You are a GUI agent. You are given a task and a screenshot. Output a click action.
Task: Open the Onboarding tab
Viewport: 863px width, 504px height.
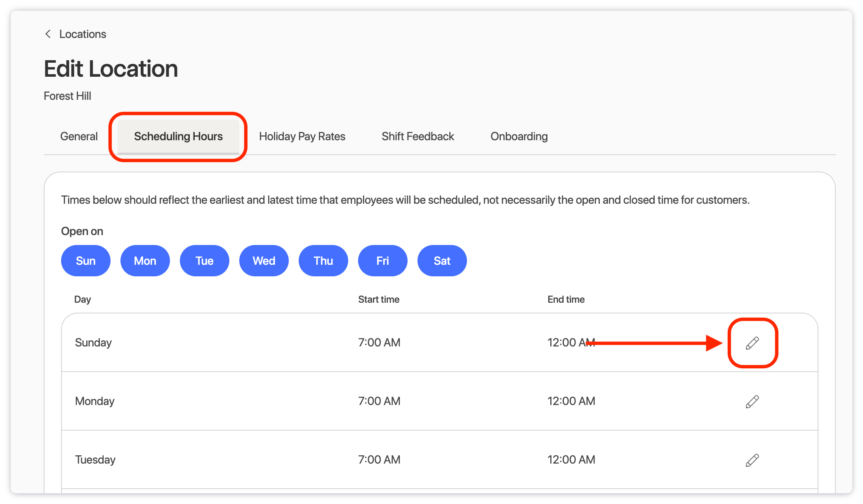[x=519, y=137]
